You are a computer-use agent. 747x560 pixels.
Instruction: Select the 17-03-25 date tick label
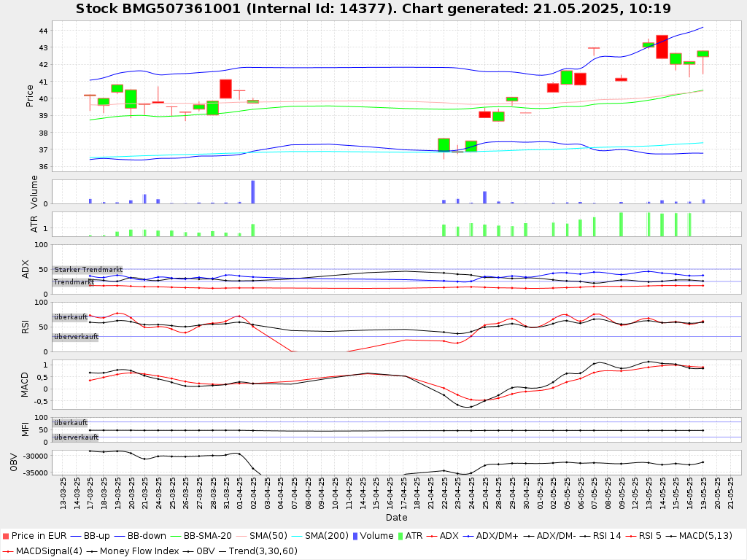90,493
